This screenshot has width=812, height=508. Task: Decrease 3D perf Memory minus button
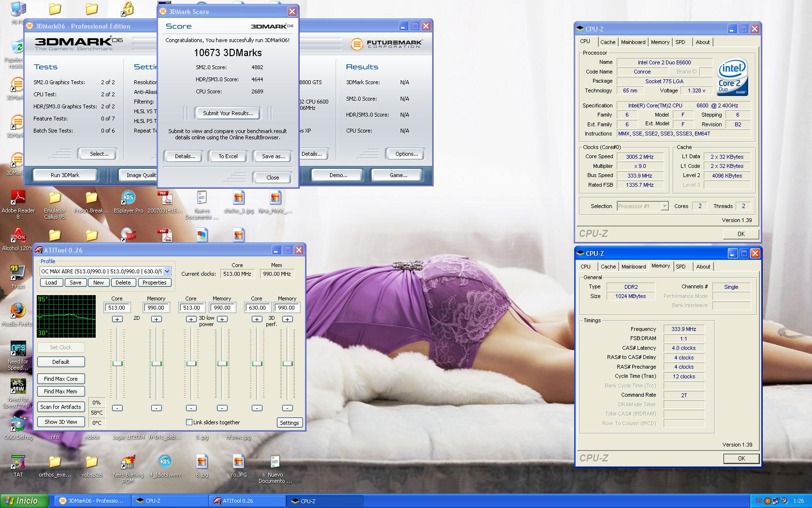coord(287,408)
